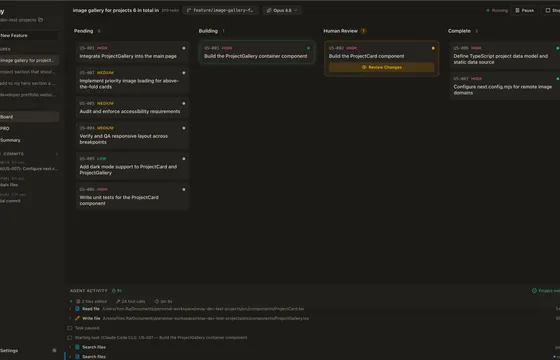Click the MEDIUM priority tag on Implement priority card
Screen dimensions: 560x360
105,72
